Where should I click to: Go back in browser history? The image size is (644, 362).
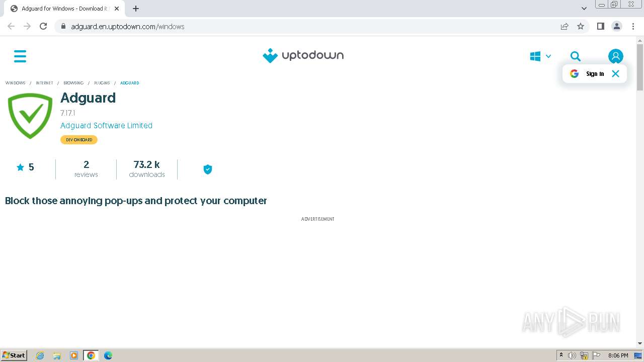point(11,26)
